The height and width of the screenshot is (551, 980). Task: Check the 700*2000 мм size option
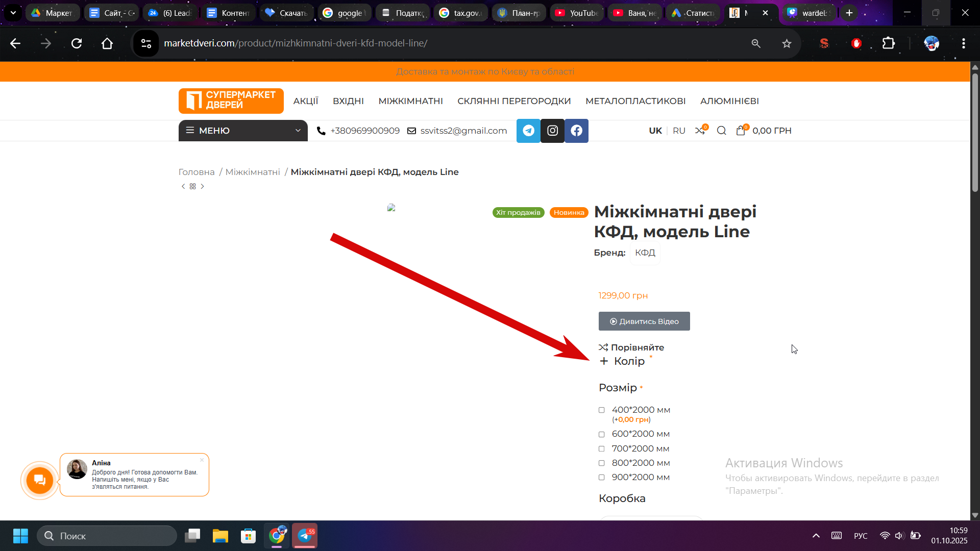tap(602, 449)
